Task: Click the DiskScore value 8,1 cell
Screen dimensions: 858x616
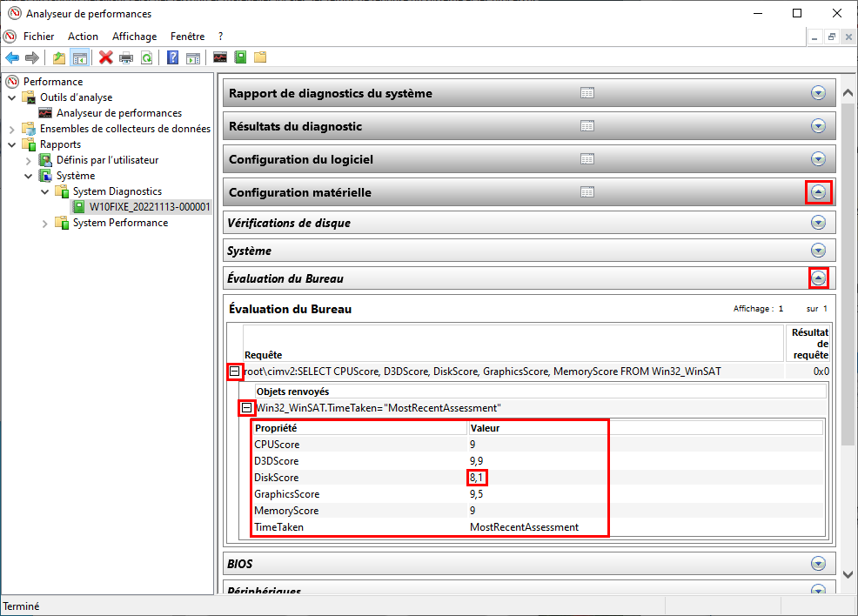Action: point(477,478)
